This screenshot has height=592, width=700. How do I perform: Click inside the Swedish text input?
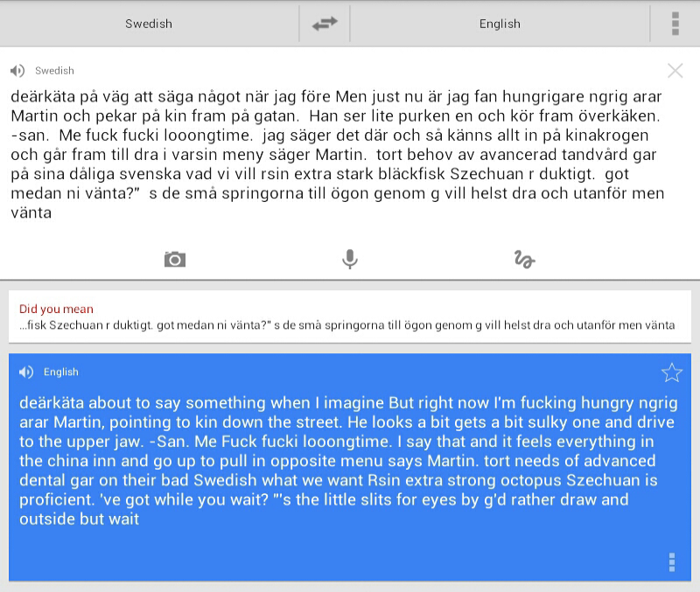point(338,155)
